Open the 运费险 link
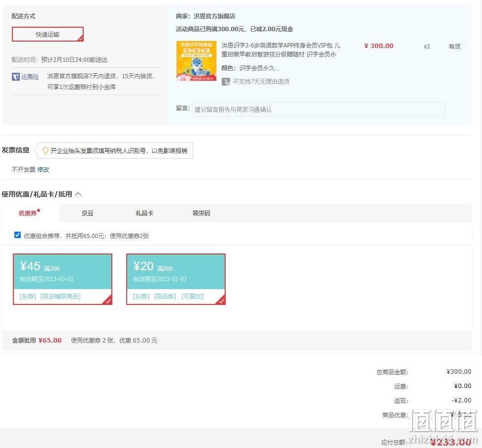Image resolution: width=482 pixels, height=448 pixels. 30,77
